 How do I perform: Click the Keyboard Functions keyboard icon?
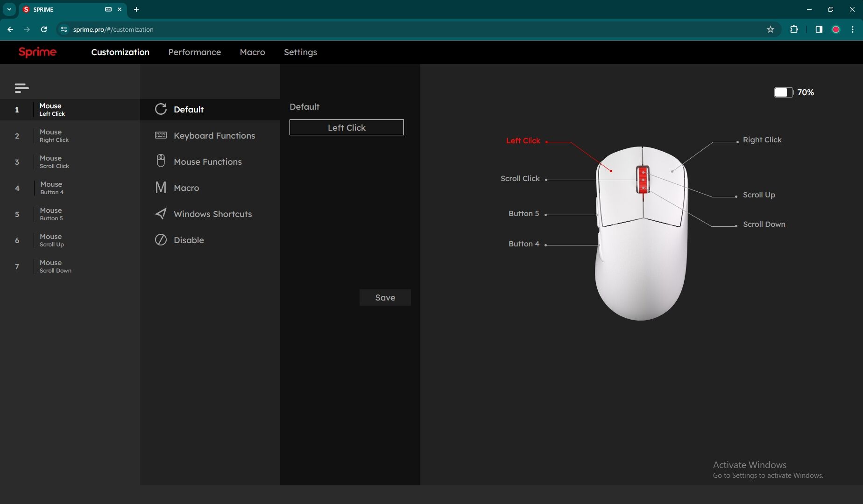[x=161, y=135]
